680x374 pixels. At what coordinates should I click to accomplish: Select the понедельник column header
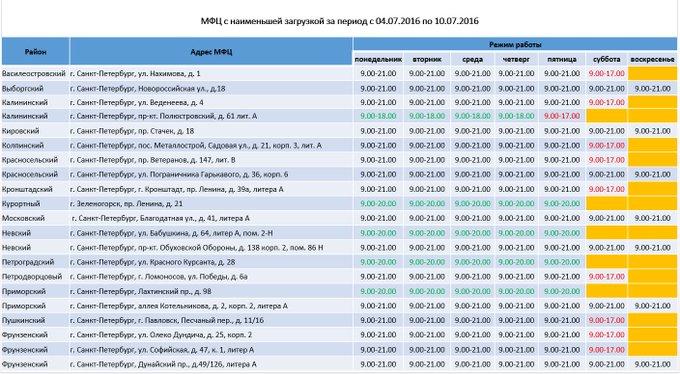(378, 59)
